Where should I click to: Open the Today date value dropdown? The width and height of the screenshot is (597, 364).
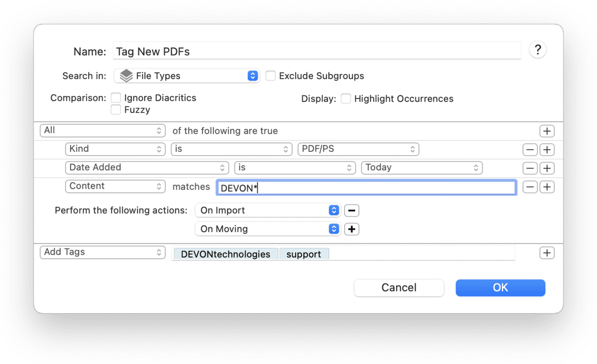[421, 168]
